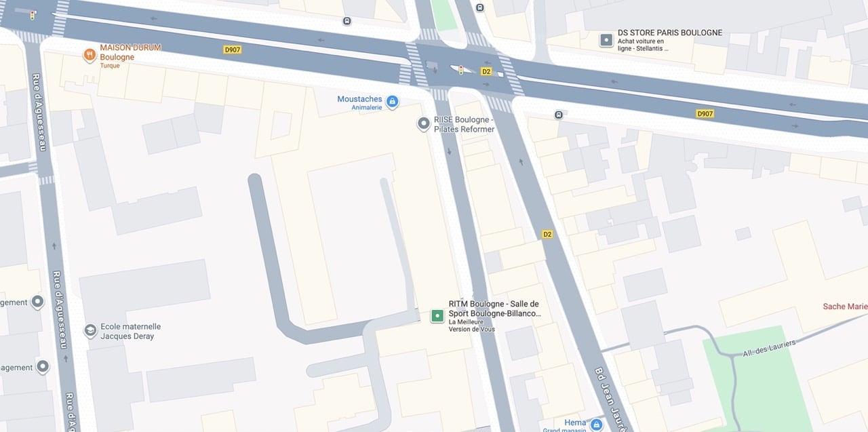Click the MAISON DURUM restaurant fork icon

coord(90,55)
